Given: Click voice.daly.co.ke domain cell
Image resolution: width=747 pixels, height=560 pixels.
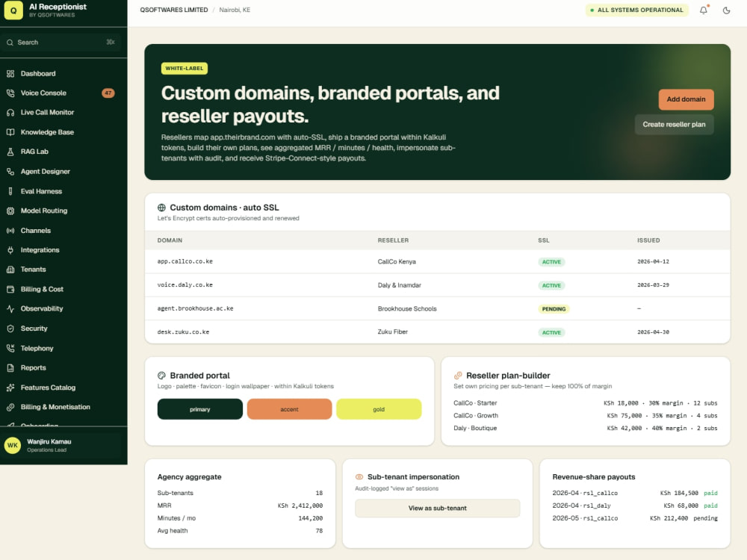Looking at the screenshot, I should tap(185, 285).
